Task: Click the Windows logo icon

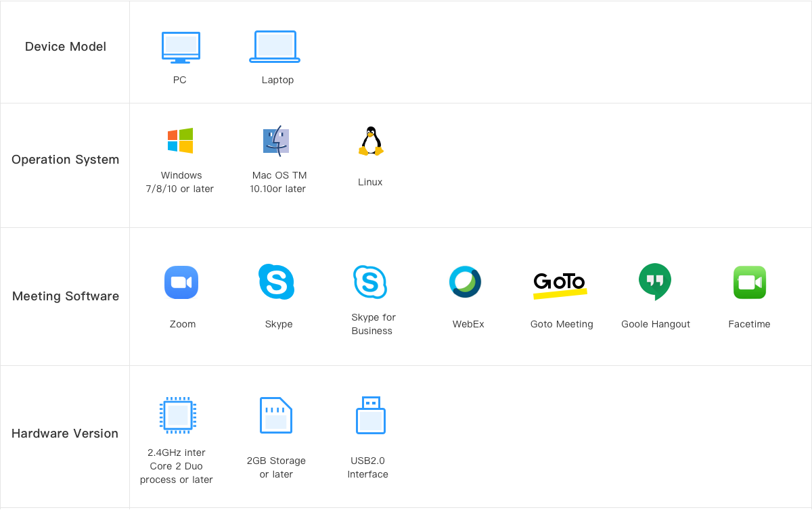Action: [x=181, y=141]
